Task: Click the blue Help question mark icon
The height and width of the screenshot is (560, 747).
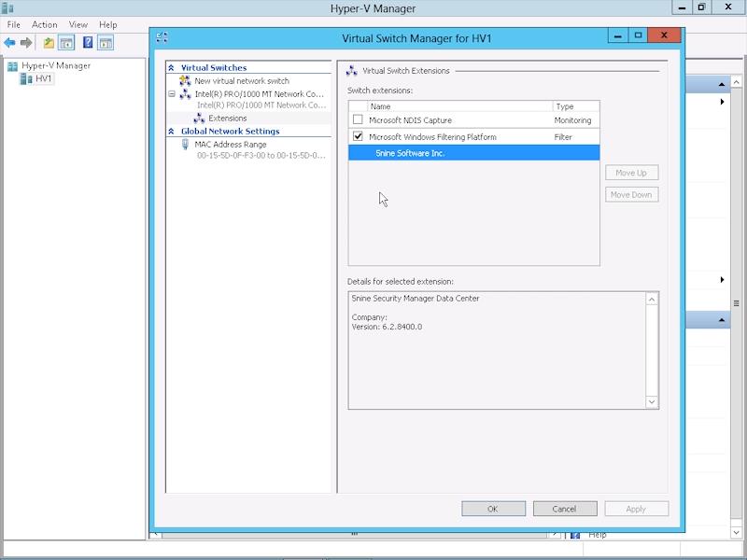Action: (x=87, y=43)
